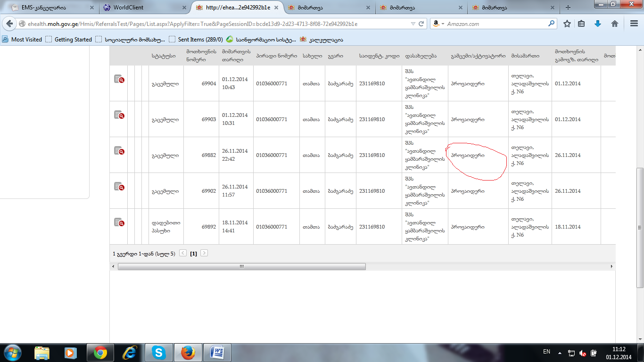This screenshot has width=644, height=362.
Task: Reload the current page
Action: click(421, 24)
